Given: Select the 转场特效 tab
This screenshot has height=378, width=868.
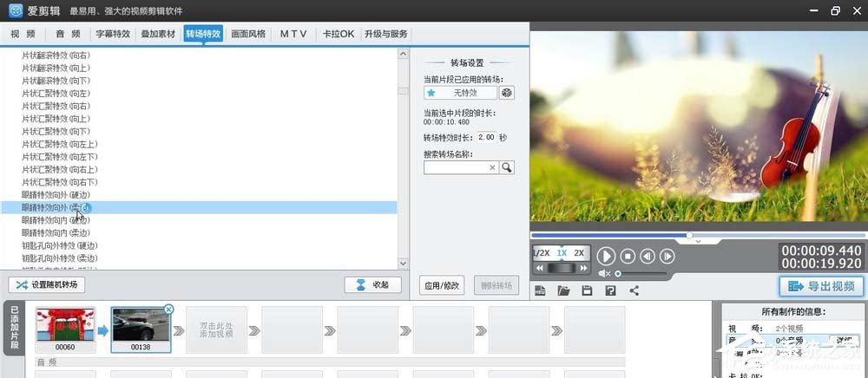Looking at the screenshot, I should pyautogui.click(x=203, y=34).
